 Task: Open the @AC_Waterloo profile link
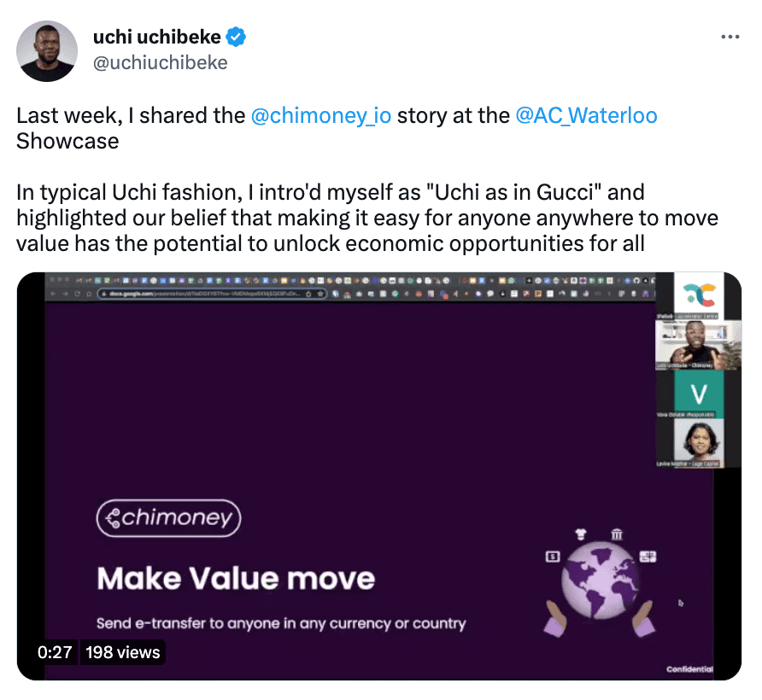point(586,115)
